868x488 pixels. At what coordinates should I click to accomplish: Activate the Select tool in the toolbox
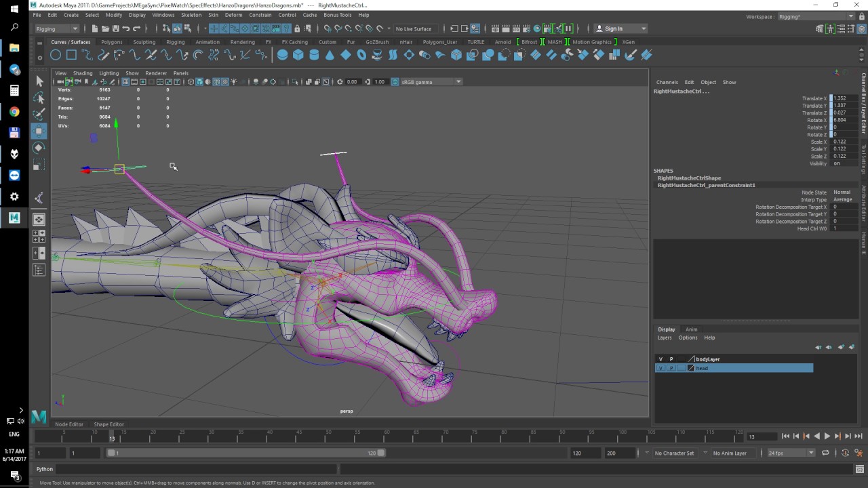(39, 81)
